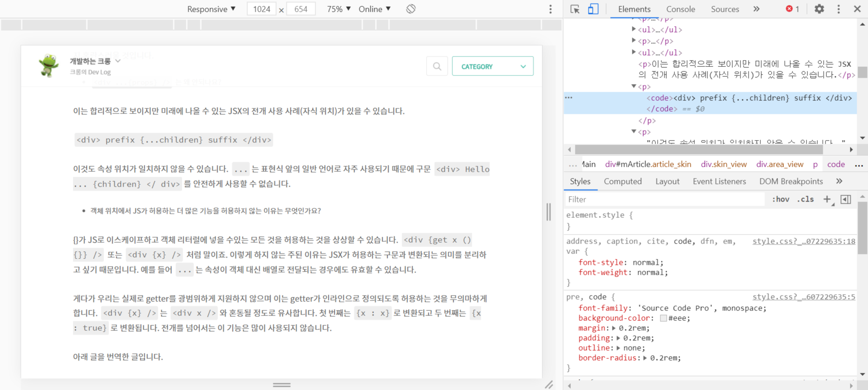Open DevTools settings gear

pos(819,9)
